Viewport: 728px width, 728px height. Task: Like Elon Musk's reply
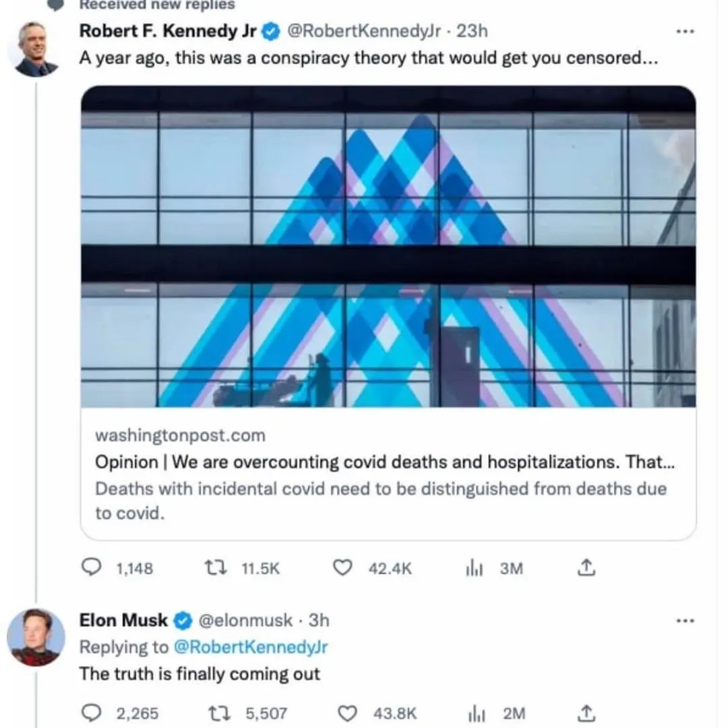click(346, 712)
